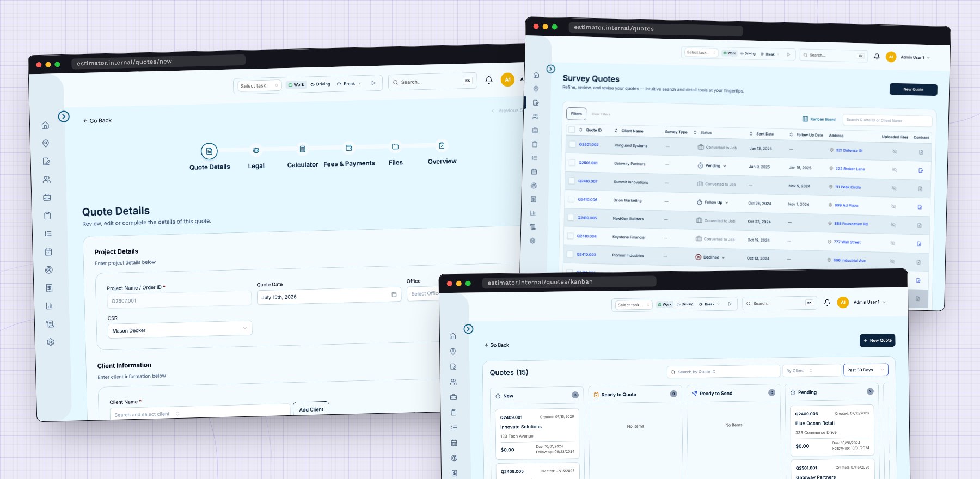
Task: Click the play icon in quotes/new task toolbar
Action: coord(373,83)
